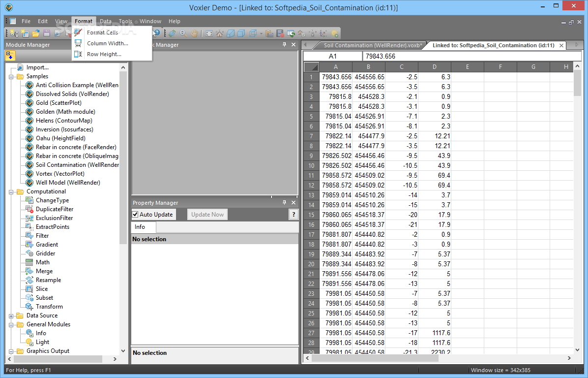Click the Context Help question mark icon
Image resolution: width=588 pixels, height=378 pixels.
tap(156, 33)
